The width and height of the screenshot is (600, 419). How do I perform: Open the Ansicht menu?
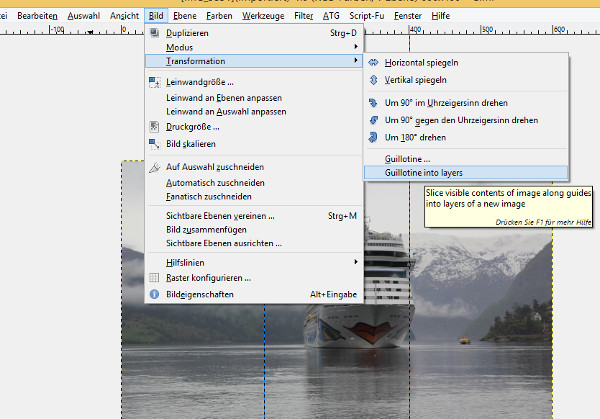[124, 16]
